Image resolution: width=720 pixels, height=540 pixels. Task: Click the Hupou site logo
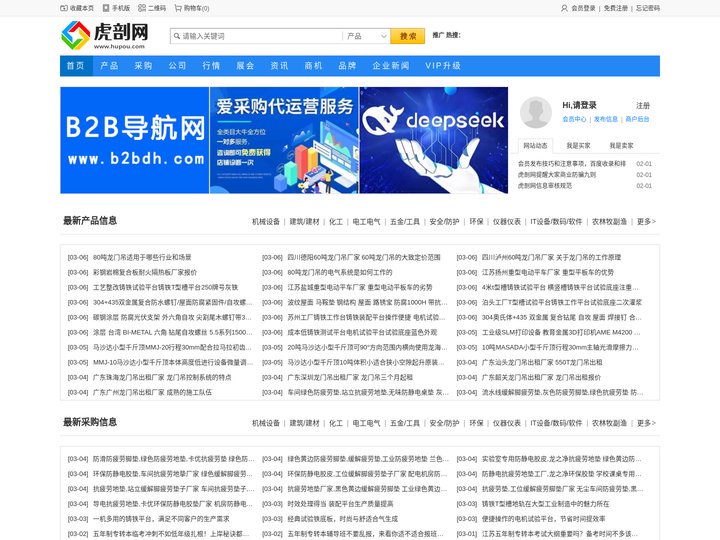[105, 35]
